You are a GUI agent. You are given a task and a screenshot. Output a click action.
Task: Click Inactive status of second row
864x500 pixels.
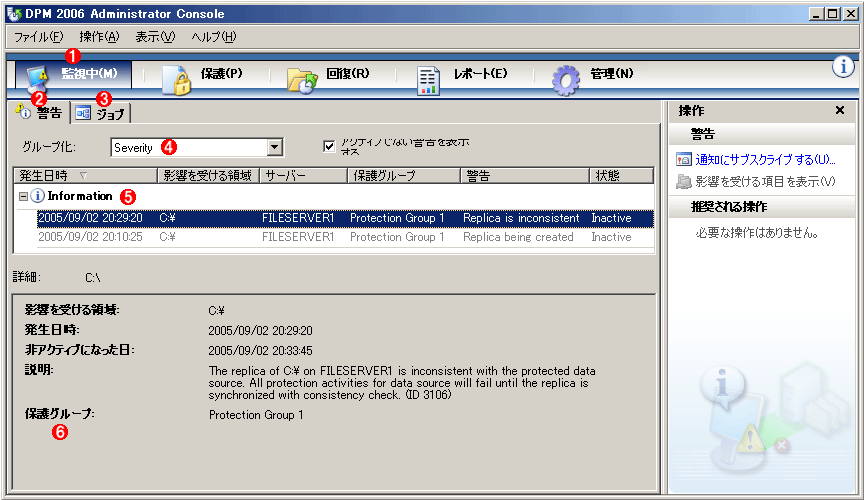[x=611, y=237]
